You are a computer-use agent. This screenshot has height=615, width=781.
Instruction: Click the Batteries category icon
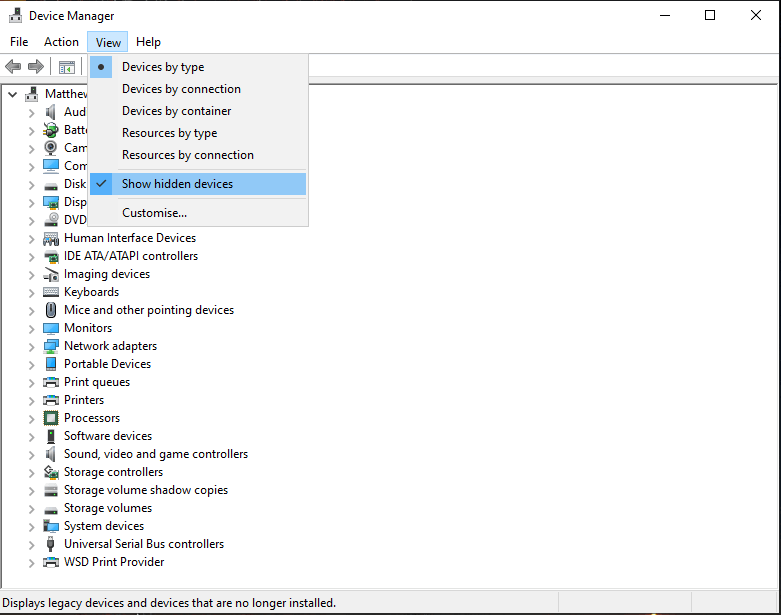pyautogui.click(x=51, y=130)
